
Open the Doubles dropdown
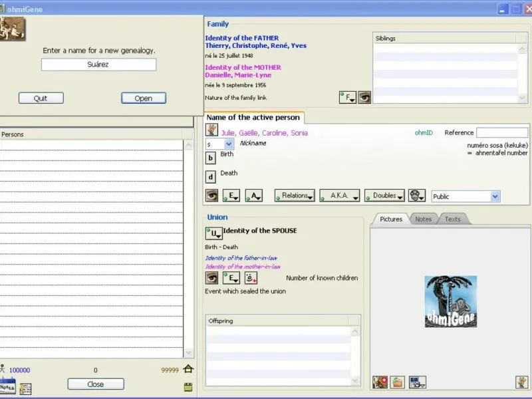pos(384,196)
